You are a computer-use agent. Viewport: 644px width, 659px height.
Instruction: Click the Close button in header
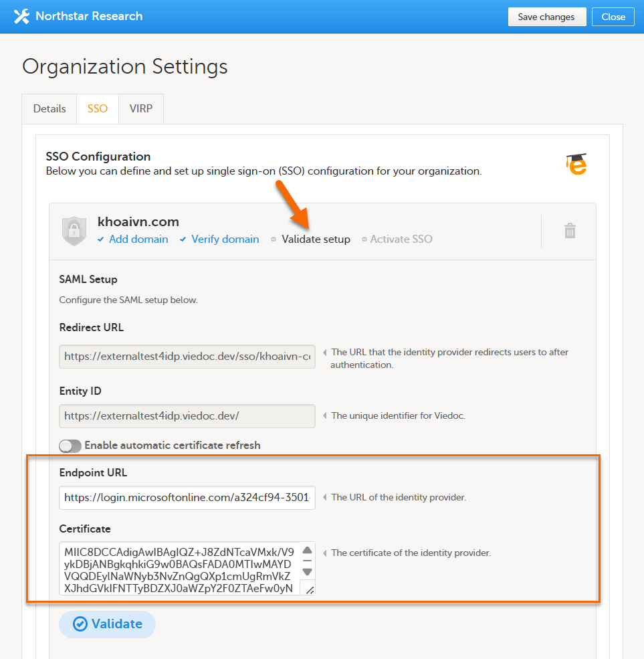[613, 17]
